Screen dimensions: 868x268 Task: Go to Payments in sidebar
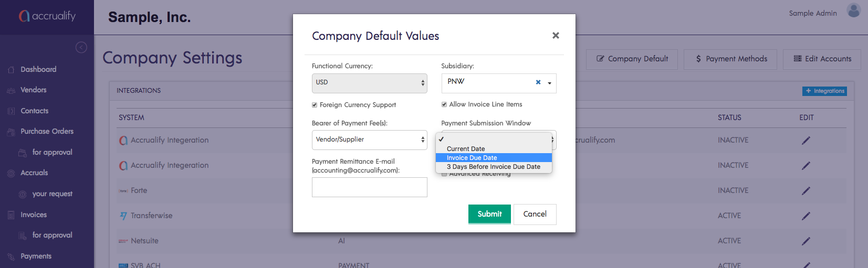[36, 256]
